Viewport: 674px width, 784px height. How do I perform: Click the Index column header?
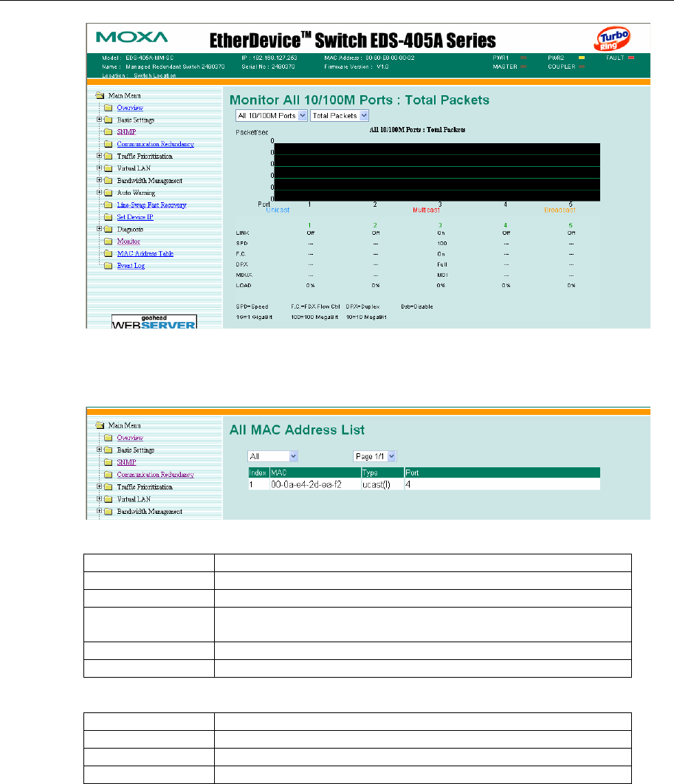coord(258,472)
